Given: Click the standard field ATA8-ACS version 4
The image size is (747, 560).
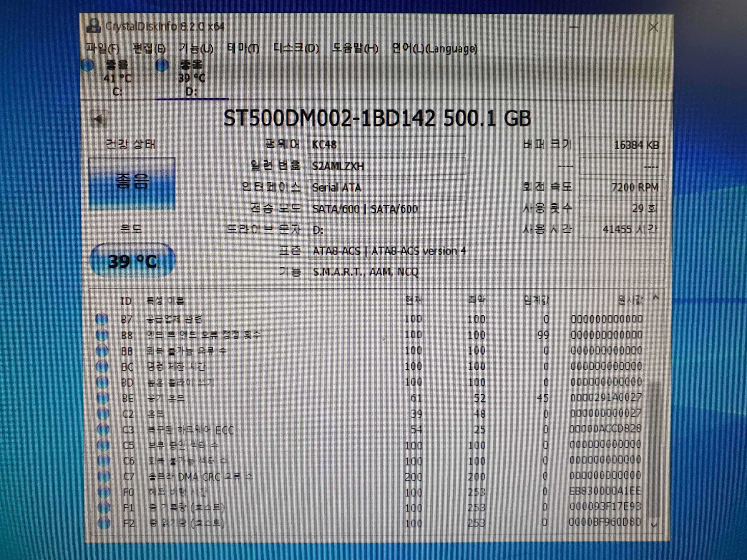Looking at the screenshot, I should [486, 251].
